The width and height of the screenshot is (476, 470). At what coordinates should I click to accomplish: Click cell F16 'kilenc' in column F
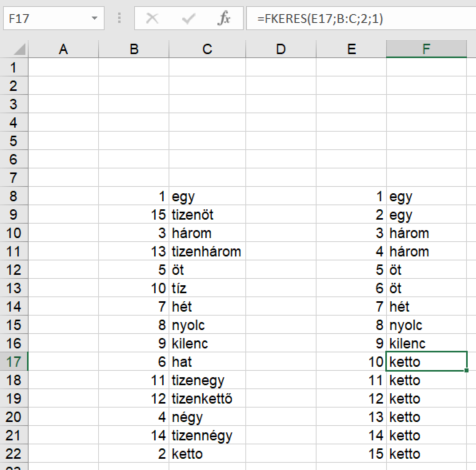426,343
